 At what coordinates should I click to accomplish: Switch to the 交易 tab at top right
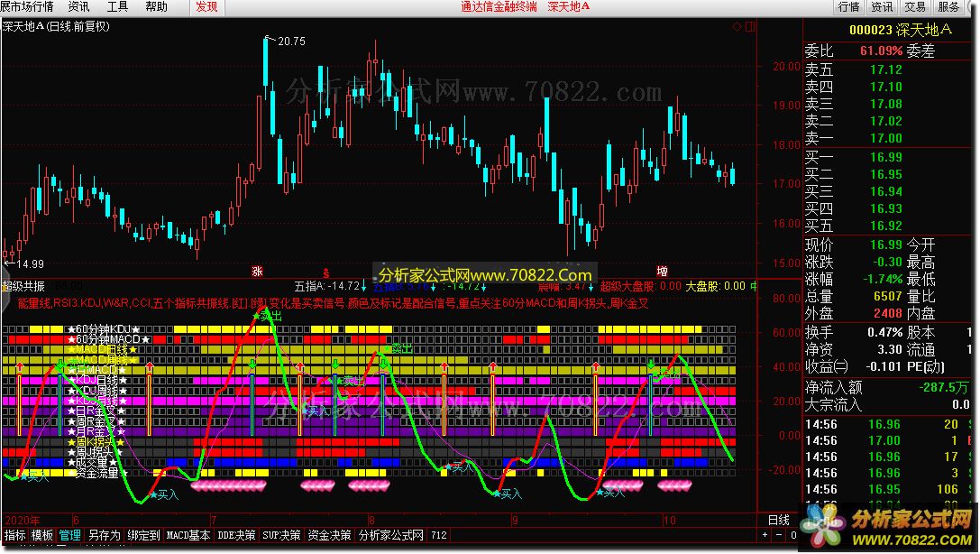(x=915, y=7)
